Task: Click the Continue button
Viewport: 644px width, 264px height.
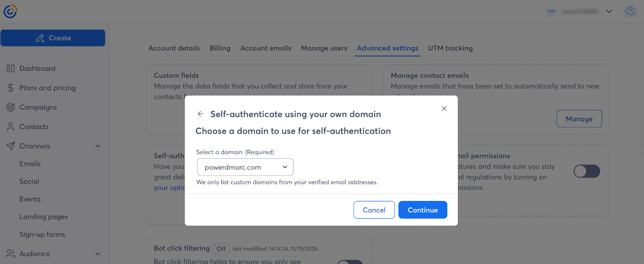Action: [423, 210]
